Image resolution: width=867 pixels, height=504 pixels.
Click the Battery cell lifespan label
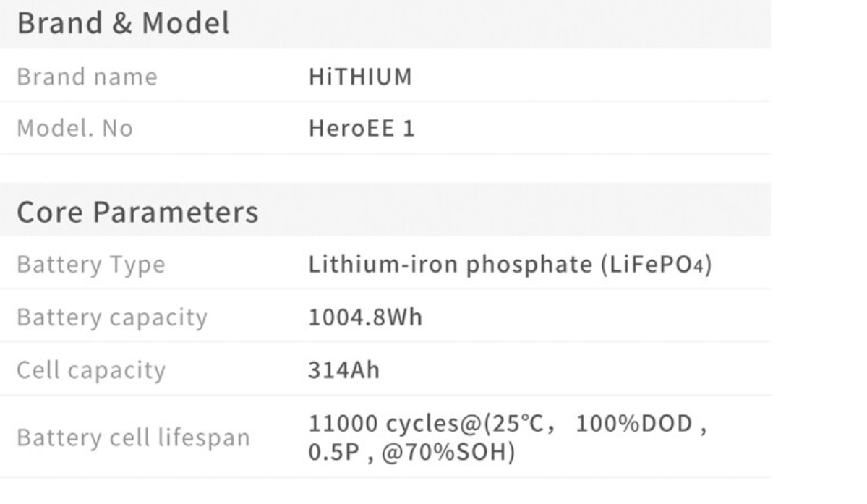(x=132, y=437)
